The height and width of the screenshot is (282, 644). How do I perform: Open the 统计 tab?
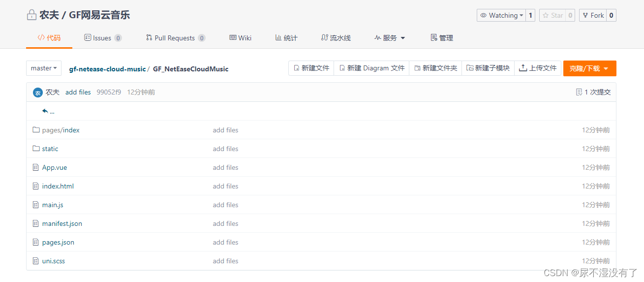pos(286,38)
